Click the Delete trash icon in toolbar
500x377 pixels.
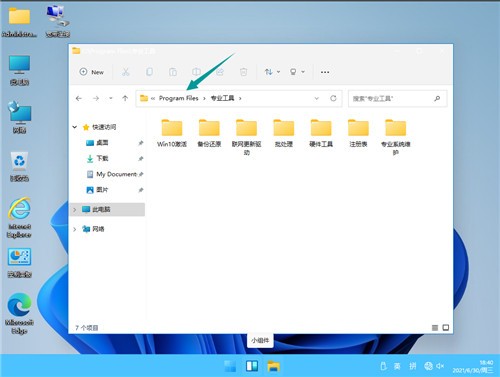click(244, 72)
